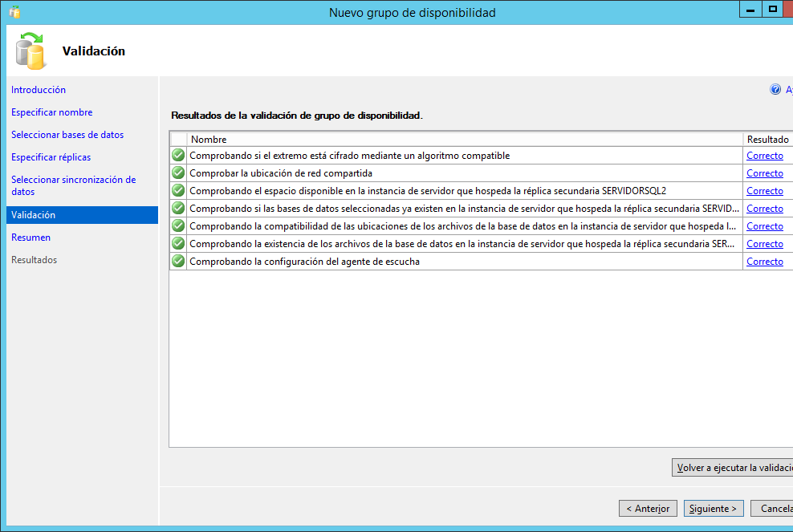793x532 pixels.
Task: Click the Siguiente button to continue
Action: tap(713, 508)
